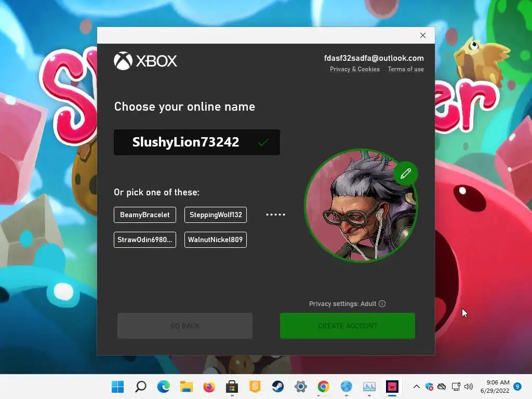Click the email fdasf32sadfa@outlook.com
Viewport: 532px width, 399px height.
(x=374, y=58)
